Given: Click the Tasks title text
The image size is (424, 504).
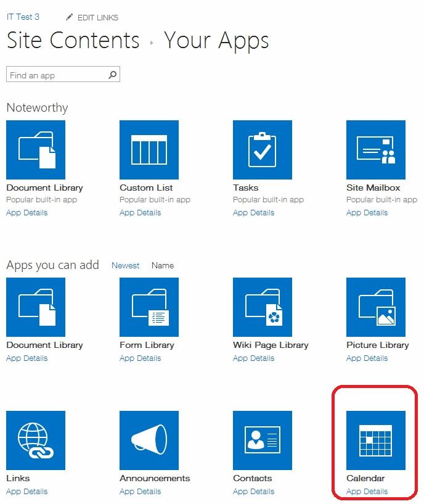Looking at the screenshot, I should click(x=246, y=188).
